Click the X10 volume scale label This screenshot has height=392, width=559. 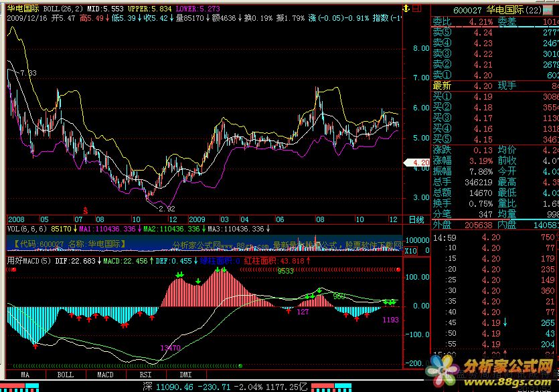(x=410, y=251)
